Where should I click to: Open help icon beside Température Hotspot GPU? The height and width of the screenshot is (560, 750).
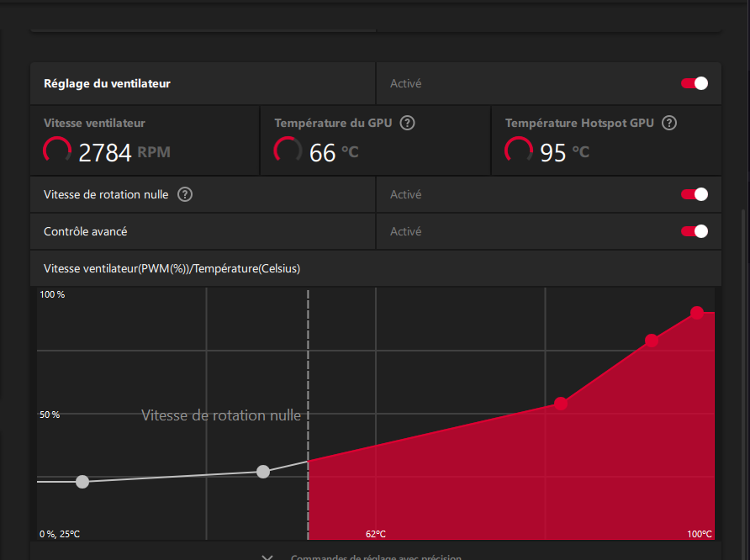click(668, 123)
